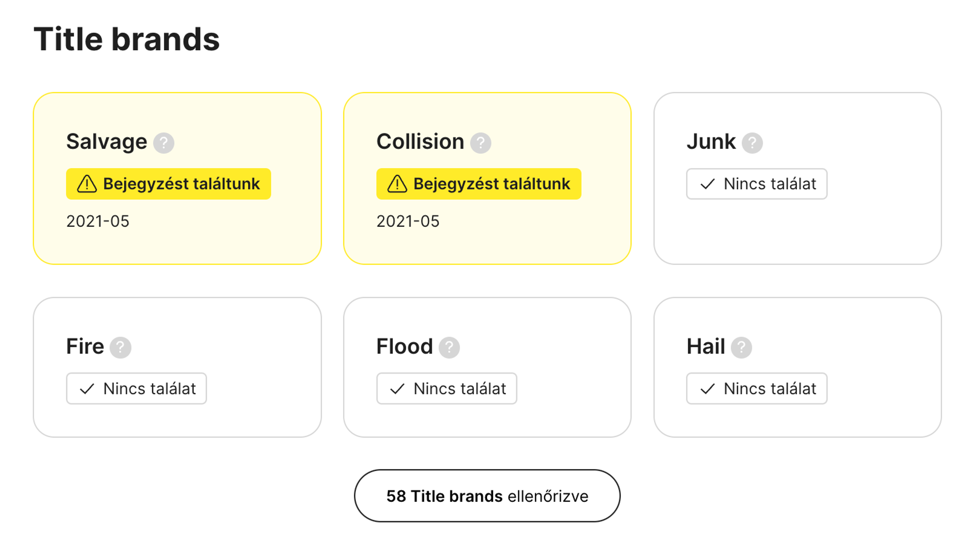
Task: Show help for the Fire brand
Action: pyautogui.click(x=120, y=347)
